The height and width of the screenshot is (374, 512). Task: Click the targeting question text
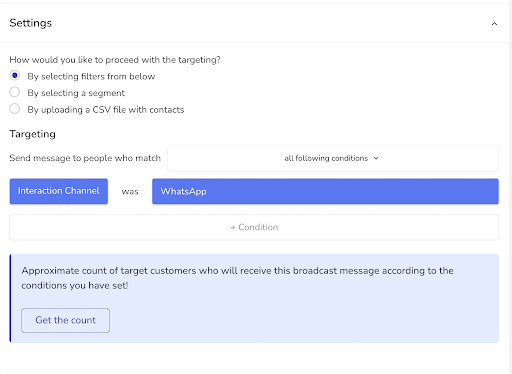coord(115,60)
